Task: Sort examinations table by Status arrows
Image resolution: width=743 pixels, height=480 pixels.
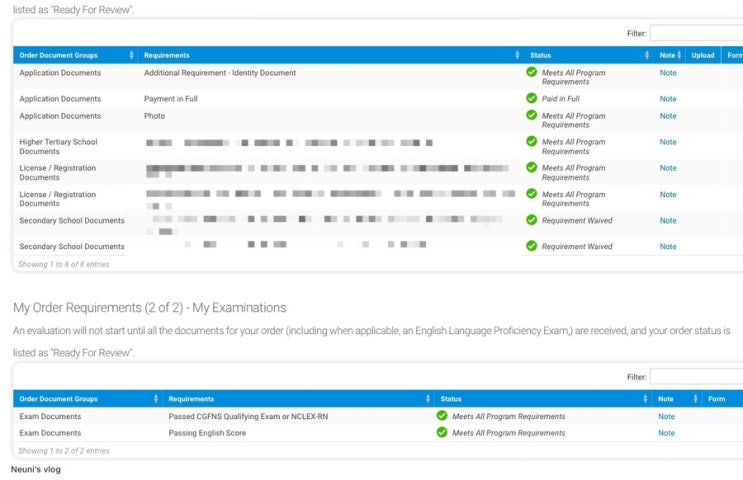Action: [x=645, y=398]
